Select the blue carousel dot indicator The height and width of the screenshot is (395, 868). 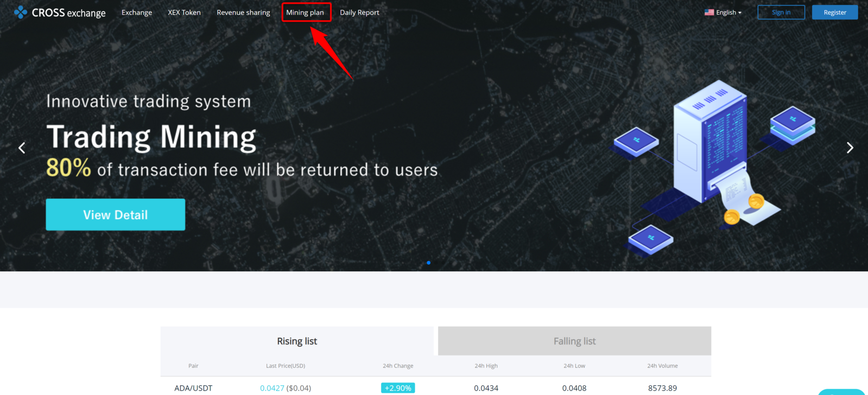point(428,263)
